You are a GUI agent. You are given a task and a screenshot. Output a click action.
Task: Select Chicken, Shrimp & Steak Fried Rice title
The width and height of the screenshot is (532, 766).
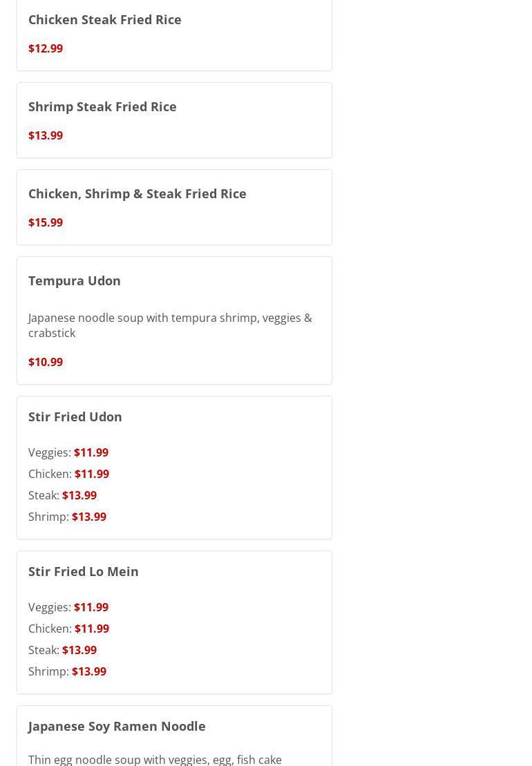click(137, 193)
